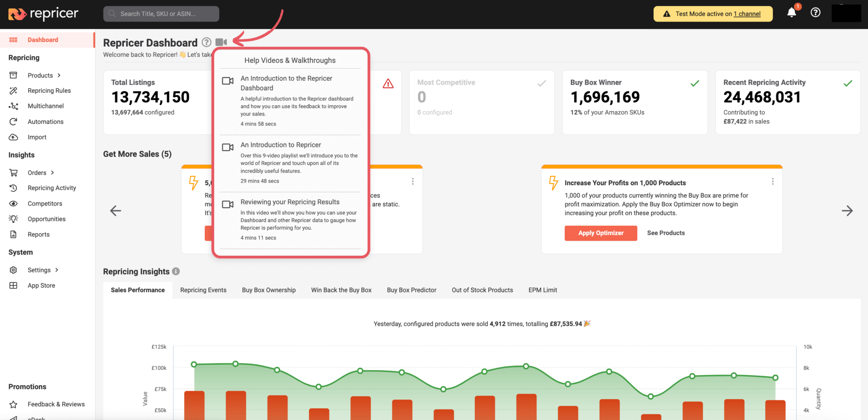Open Reports in sidebar
The width and height of the screenshot is (868, 420).
point(39,234)
